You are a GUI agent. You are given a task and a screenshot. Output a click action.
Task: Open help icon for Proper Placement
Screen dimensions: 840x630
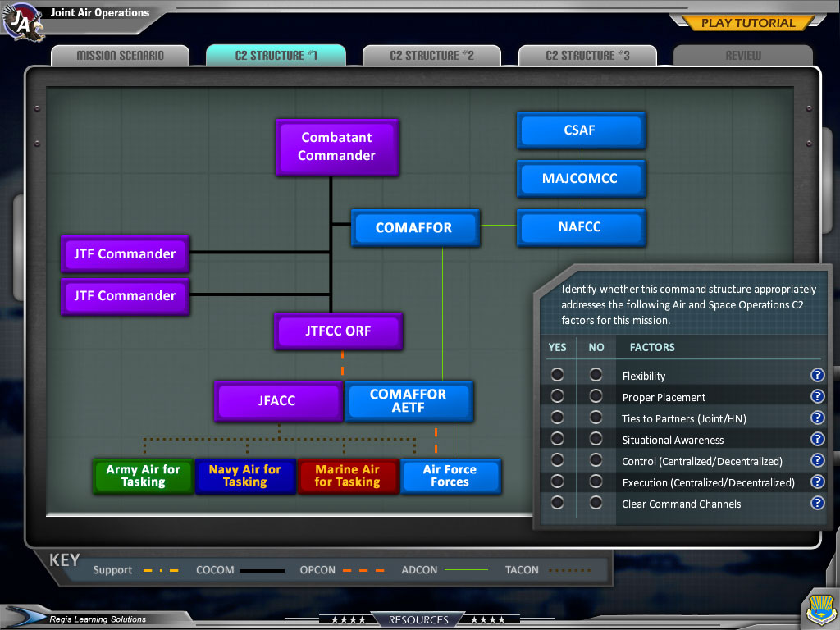tap(817, 396)
